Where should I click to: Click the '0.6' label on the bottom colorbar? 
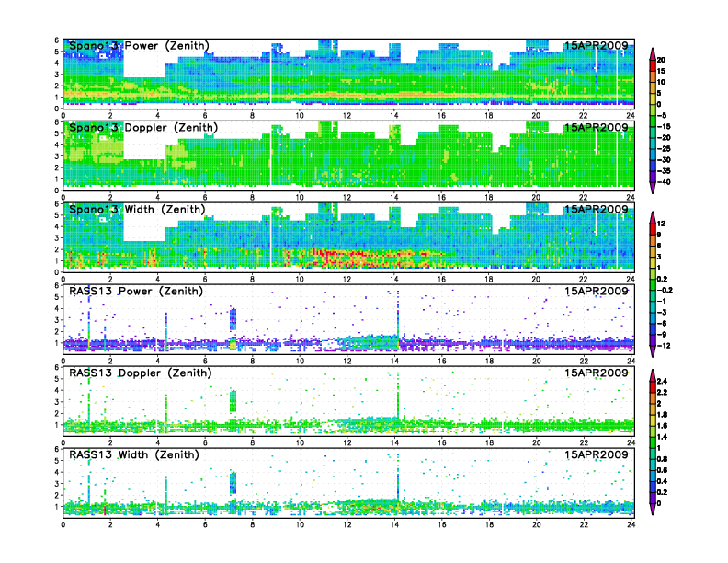pyautogui.click(x=662, y=470)
